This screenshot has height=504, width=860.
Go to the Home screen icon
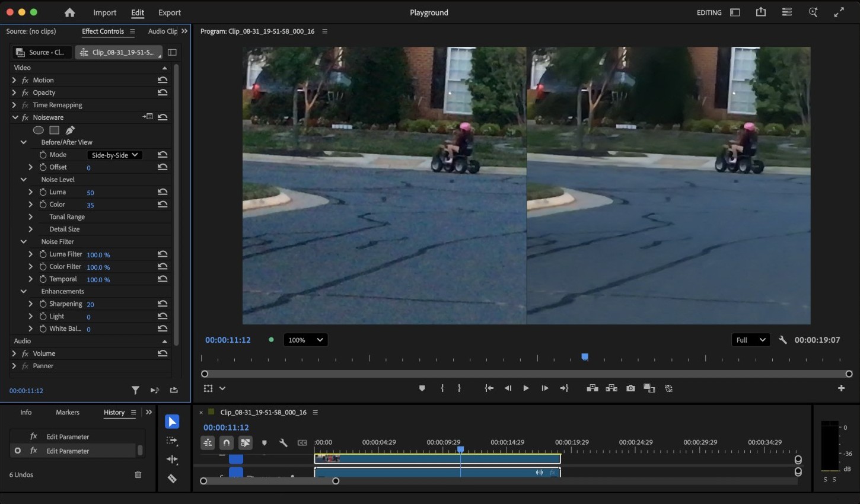[x=69, y=12]
